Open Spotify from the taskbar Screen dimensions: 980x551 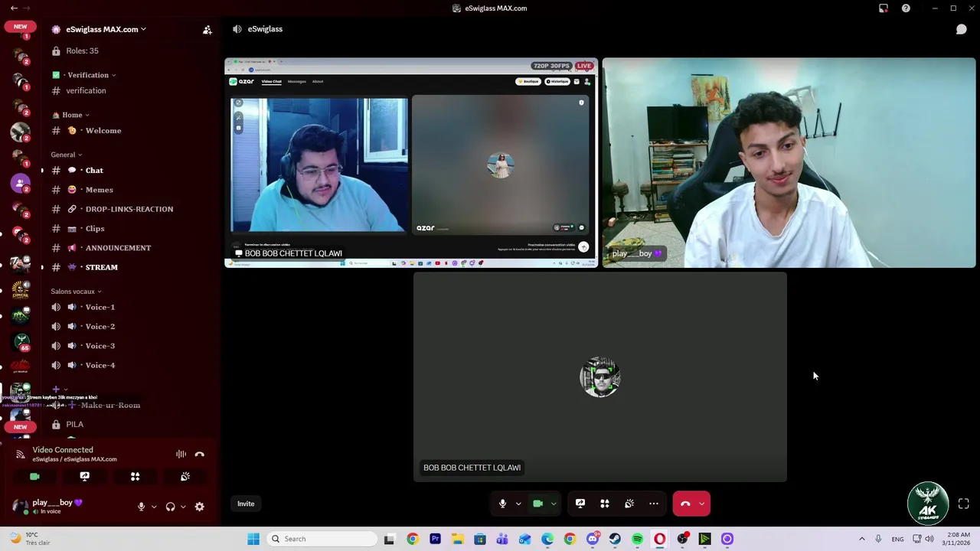637,539
